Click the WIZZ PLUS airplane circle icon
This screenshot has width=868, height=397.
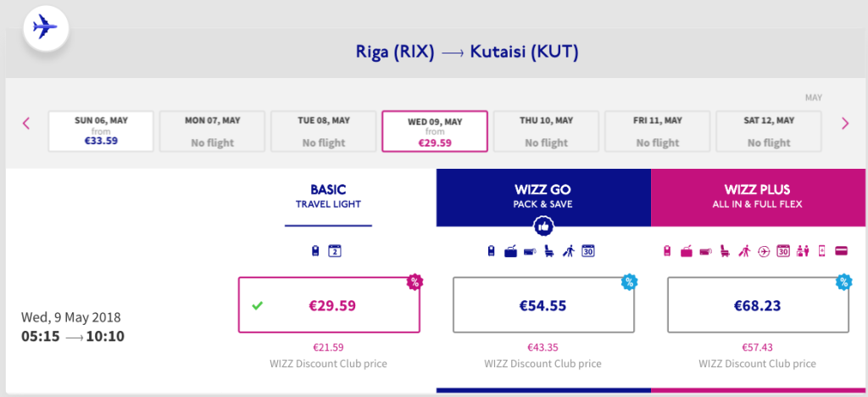764,251
